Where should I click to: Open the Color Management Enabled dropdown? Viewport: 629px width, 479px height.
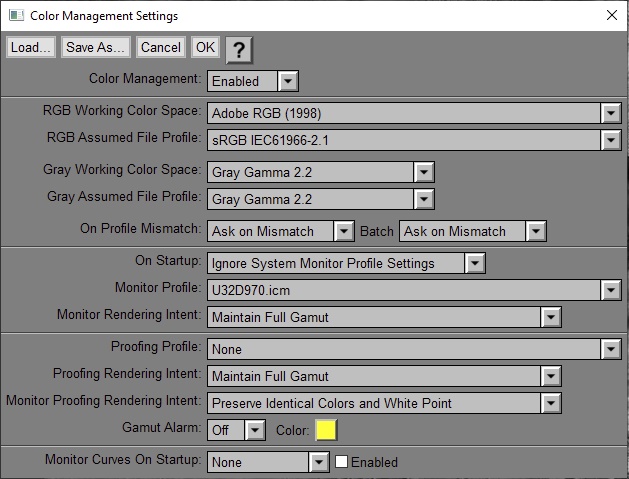click(287, 81)
